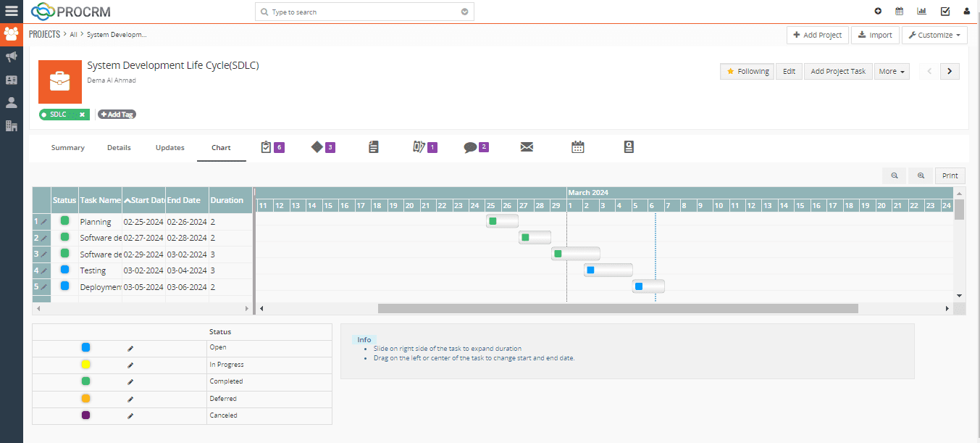Screen dimensions: 980x443
Task: Remove the SDLC tag
Action: point(82,115)
